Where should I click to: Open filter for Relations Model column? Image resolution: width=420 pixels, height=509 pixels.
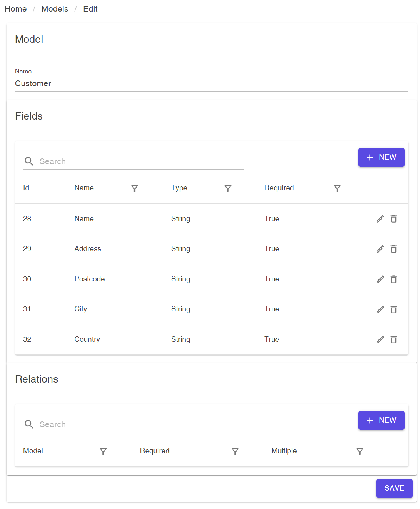103,451
